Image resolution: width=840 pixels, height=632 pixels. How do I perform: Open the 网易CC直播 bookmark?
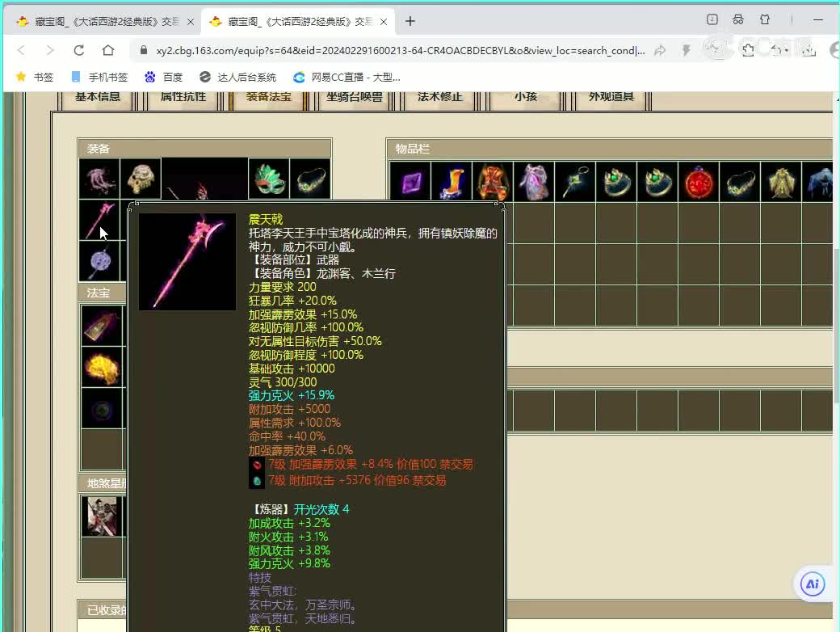coord(346,78)
